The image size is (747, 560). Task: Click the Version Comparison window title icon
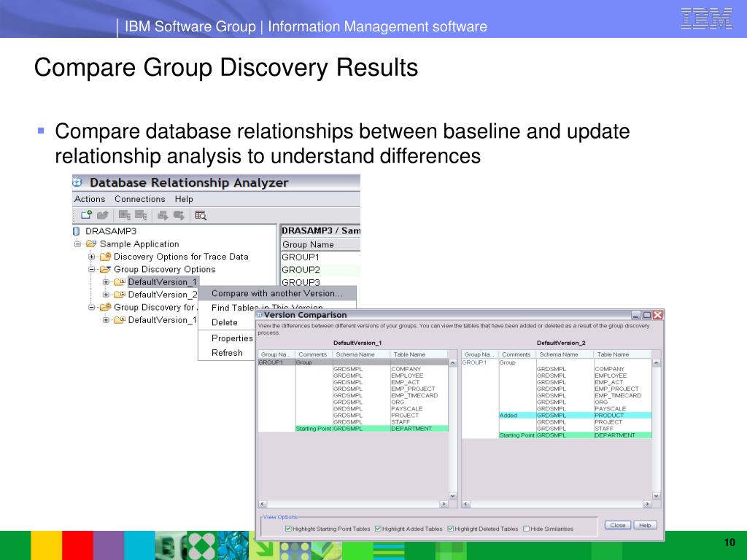click(x=260, y=315)
